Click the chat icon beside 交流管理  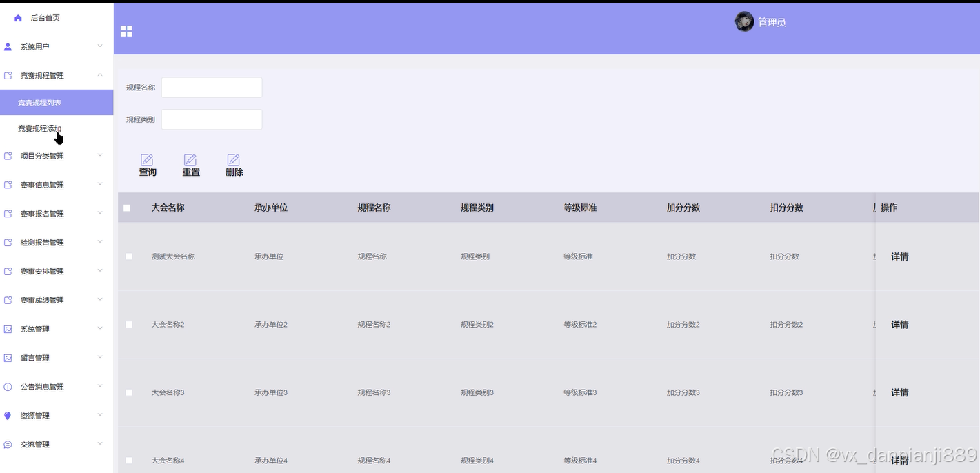8,445
